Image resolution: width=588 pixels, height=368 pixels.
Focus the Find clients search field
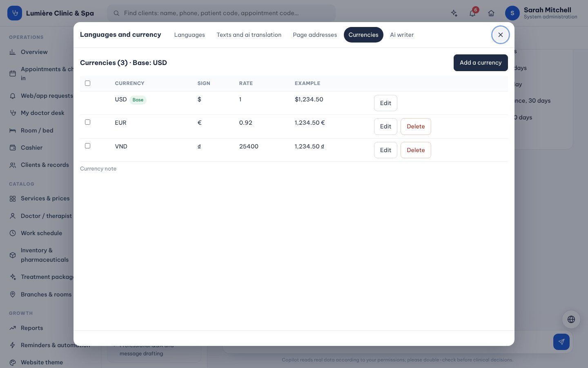click(221, 13)
